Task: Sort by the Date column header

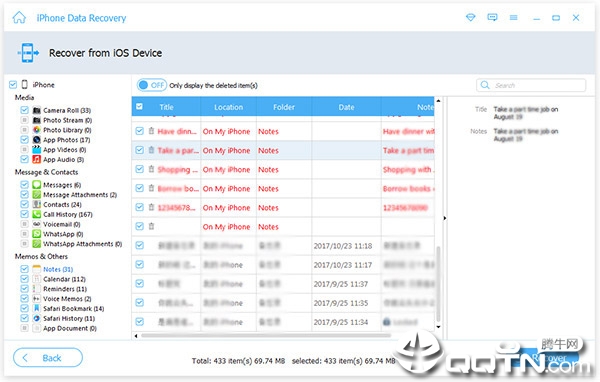Action: pos(346,107)
